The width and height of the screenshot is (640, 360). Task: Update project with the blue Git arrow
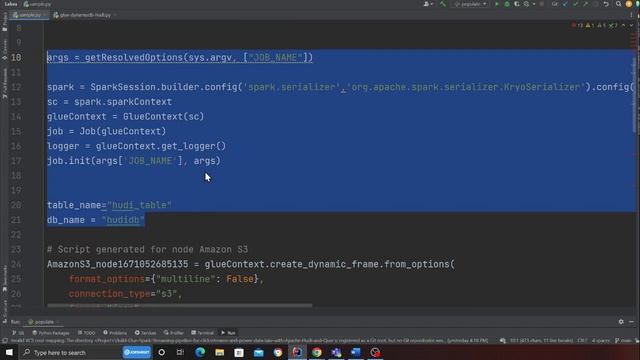[x=565, y=4]
